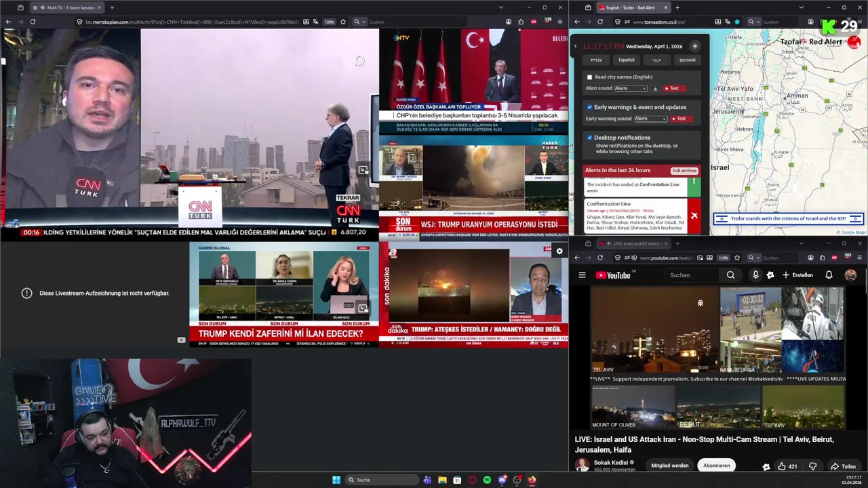Toggle Early warnings & event end updates
The width and height of the screenshot is (868, 488).
(x=589, y=107)
